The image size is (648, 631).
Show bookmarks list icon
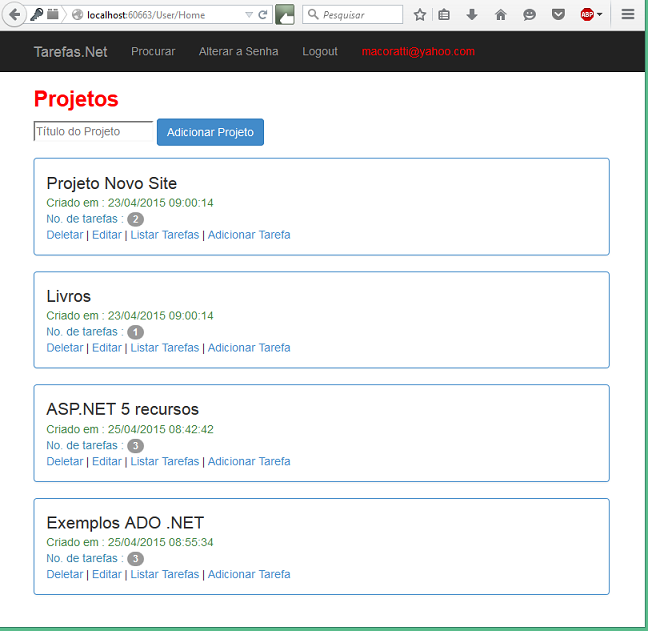tap(444, 15)
